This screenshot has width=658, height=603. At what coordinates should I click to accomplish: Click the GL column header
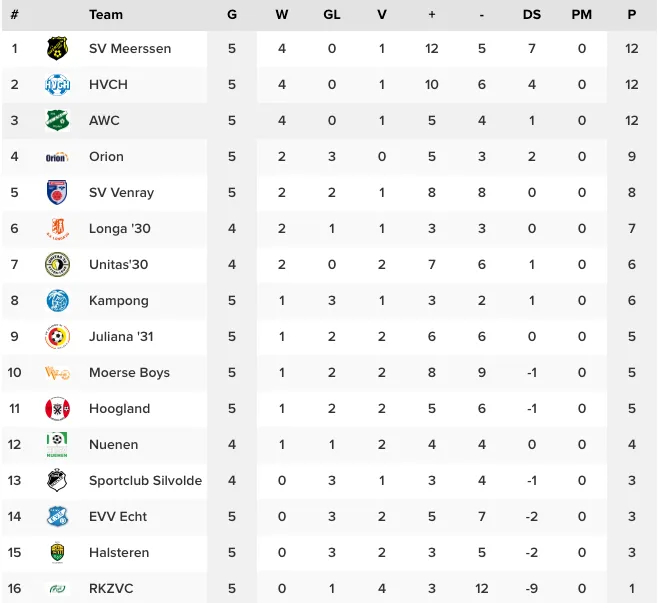[332, 14]
